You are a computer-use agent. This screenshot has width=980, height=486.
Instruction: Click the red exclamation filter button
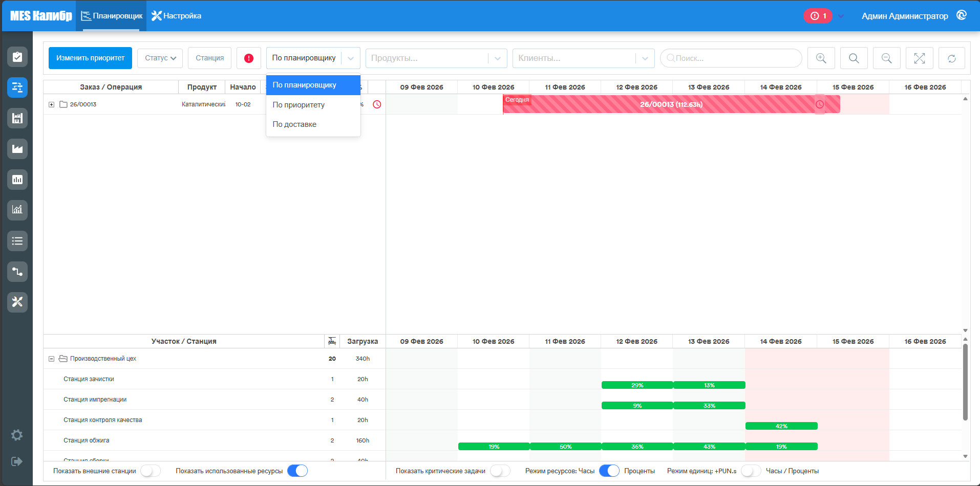249,58
